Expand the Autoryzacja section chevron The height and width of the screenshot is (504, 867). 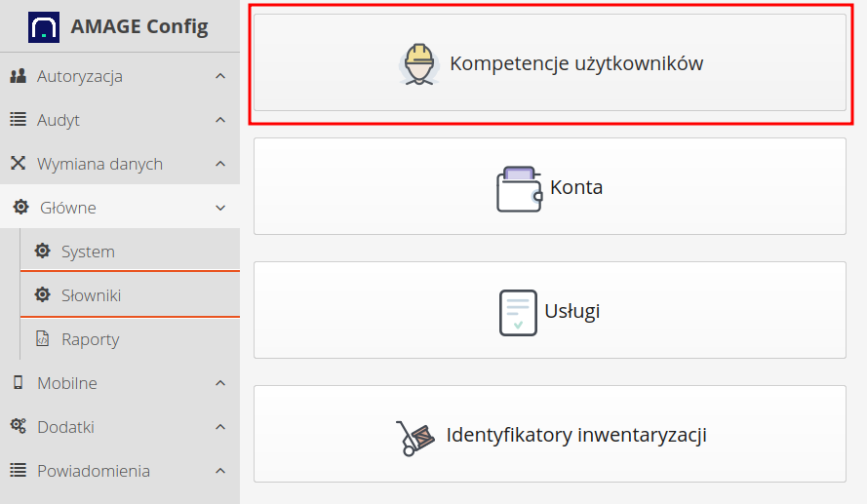coord(220,76)
